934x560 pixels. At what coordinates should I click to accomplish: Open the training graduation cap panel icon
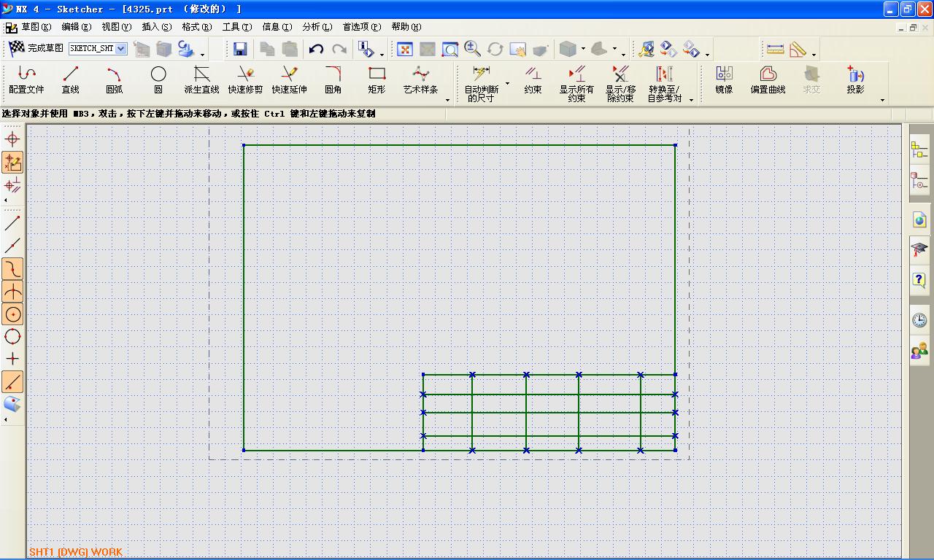pos(919,249)
